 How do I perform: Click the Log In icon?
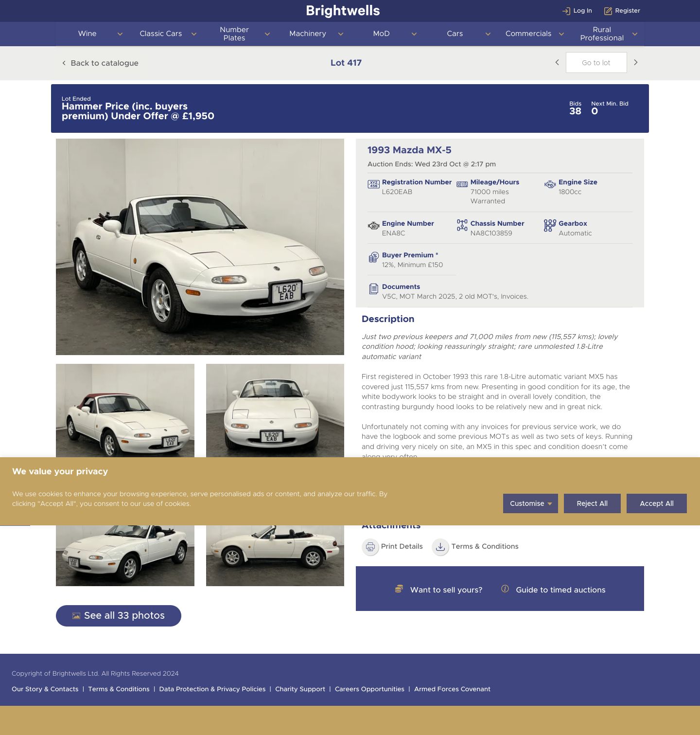pos(566,11)
